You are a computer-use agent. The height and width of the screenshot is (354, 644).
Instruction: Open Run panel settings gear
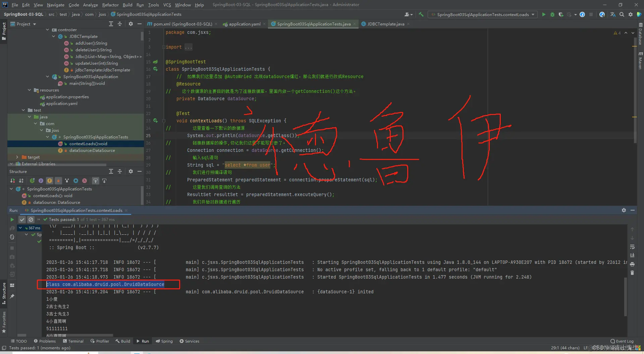pos(624,210)
